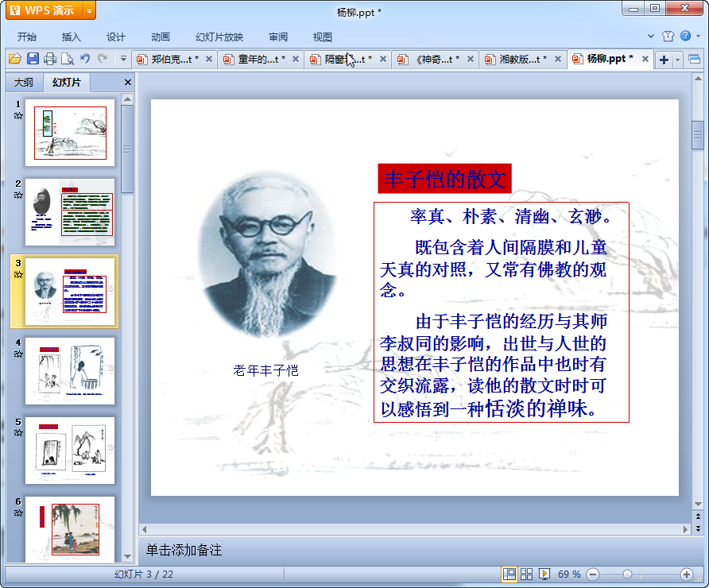Viewport: 709px width, 588px height.
Task: Click the Redo arrow icon
Action: pos(103,59)
